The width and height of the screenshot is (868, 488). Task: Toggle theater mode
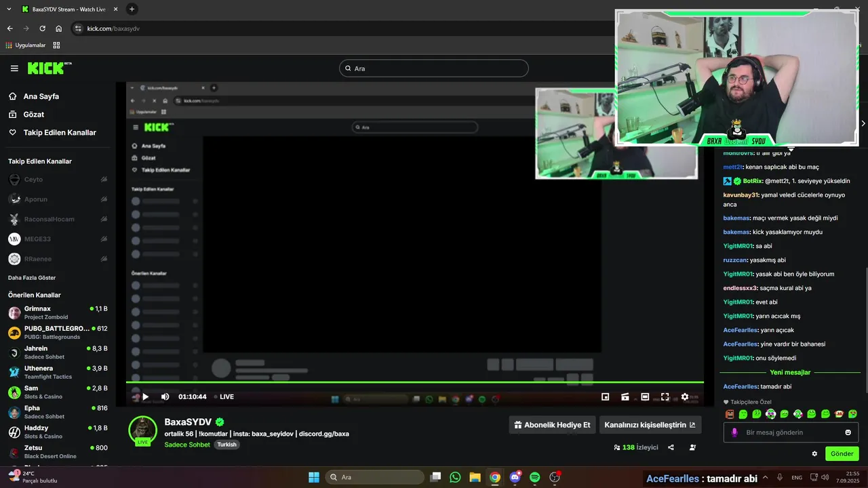(645, 396)
